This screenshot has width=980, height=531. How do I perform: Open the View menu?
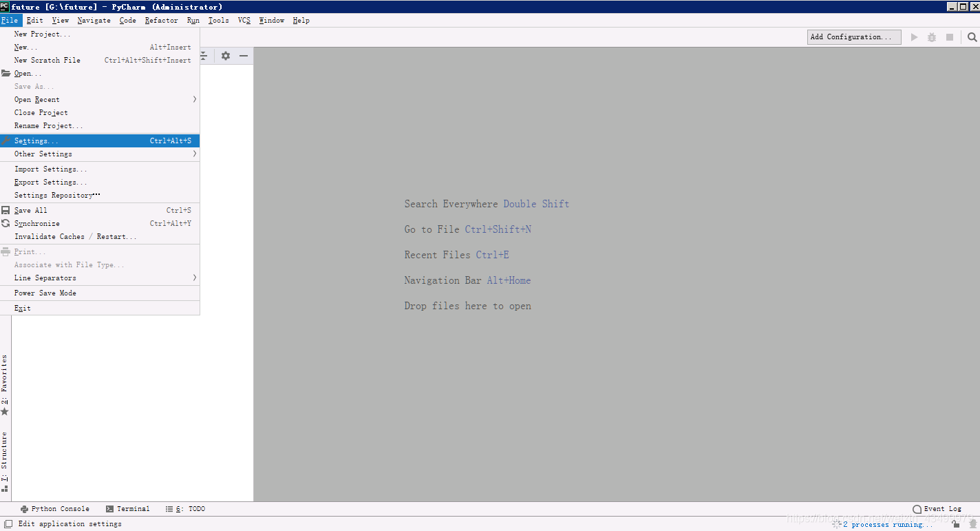tap(61, 20)
